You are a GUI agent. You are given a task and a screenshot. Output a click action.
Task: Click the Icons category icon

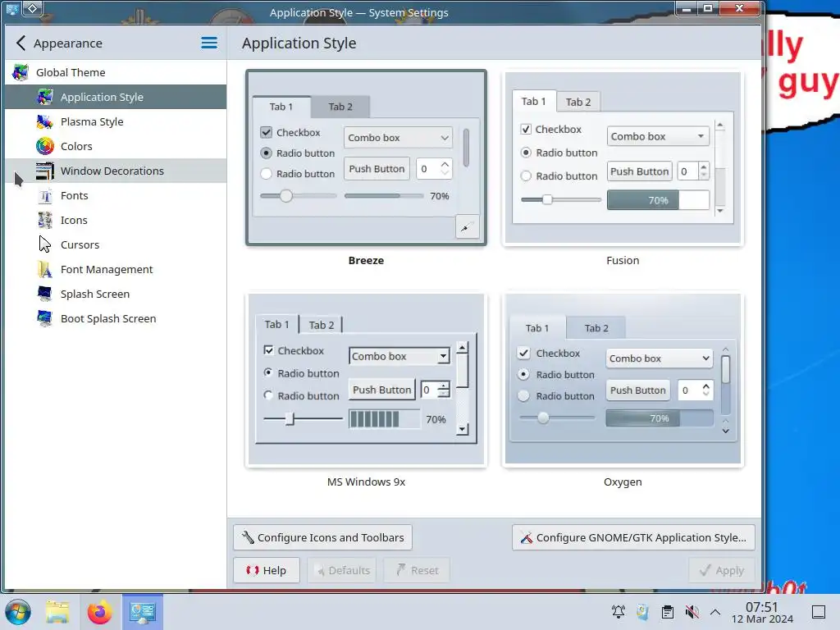tap(45, 220)
